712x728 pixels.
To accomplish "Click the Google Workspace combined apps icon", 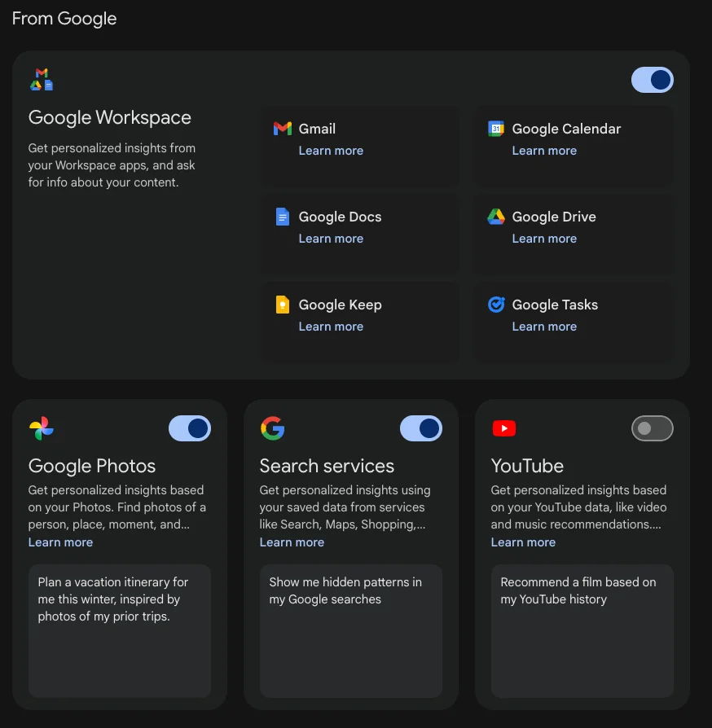I will click(42, 80).
